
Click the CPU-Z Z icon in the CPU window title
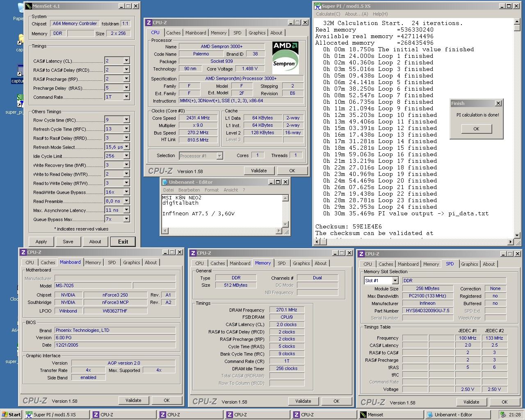(149, 23)
